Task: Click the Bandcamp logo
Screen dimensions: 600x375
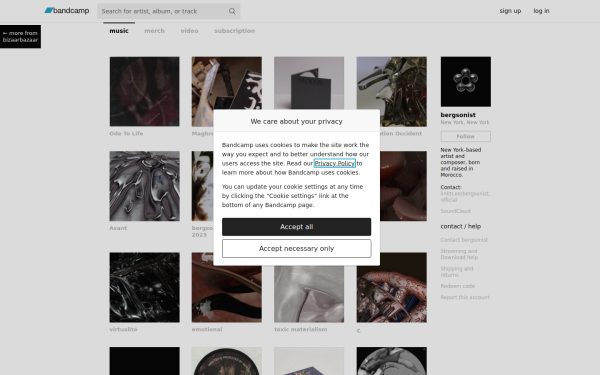Action: point(67,11)
